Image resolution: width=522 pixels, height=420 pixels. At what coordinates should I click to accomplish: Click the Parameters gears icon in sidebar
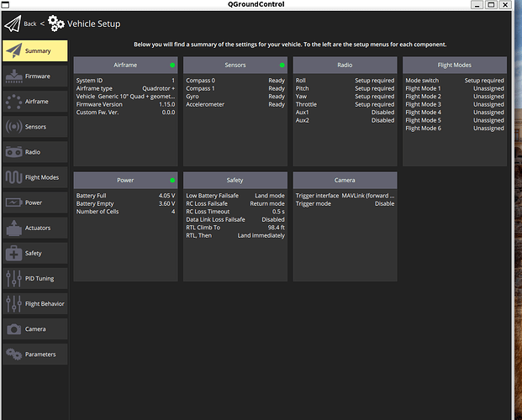click(x=14, y=354)
